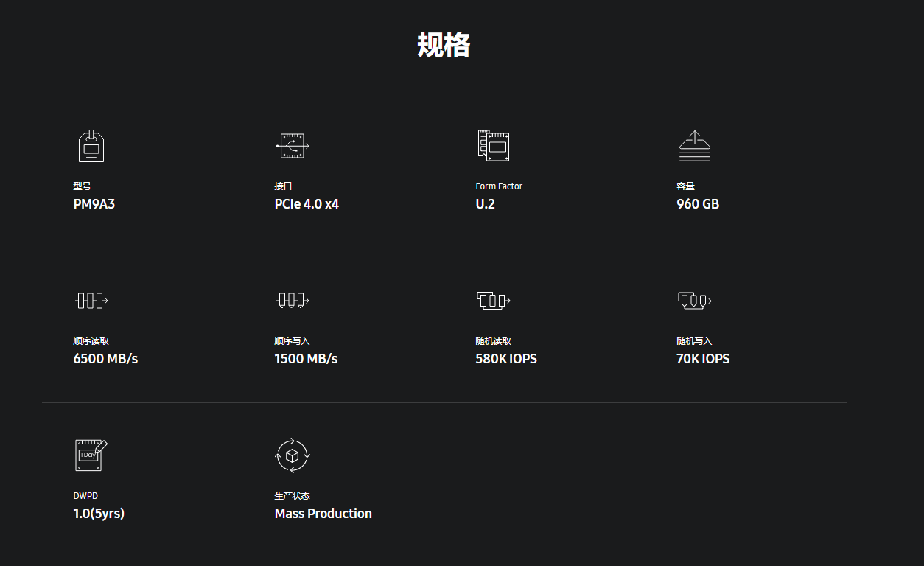Click the 随机写入 label
The image size is (924, 566).
click(695, 341)
